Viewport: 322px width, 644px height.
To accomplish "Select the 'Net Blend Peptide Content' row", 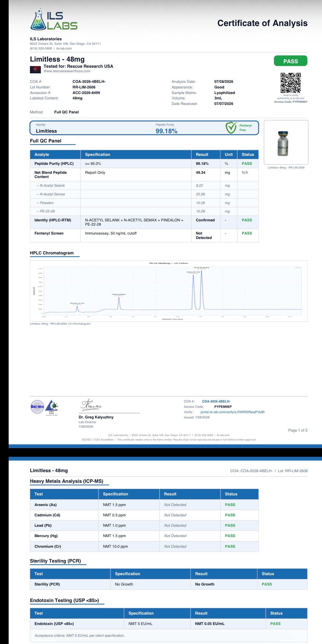I will click(144, 175).
